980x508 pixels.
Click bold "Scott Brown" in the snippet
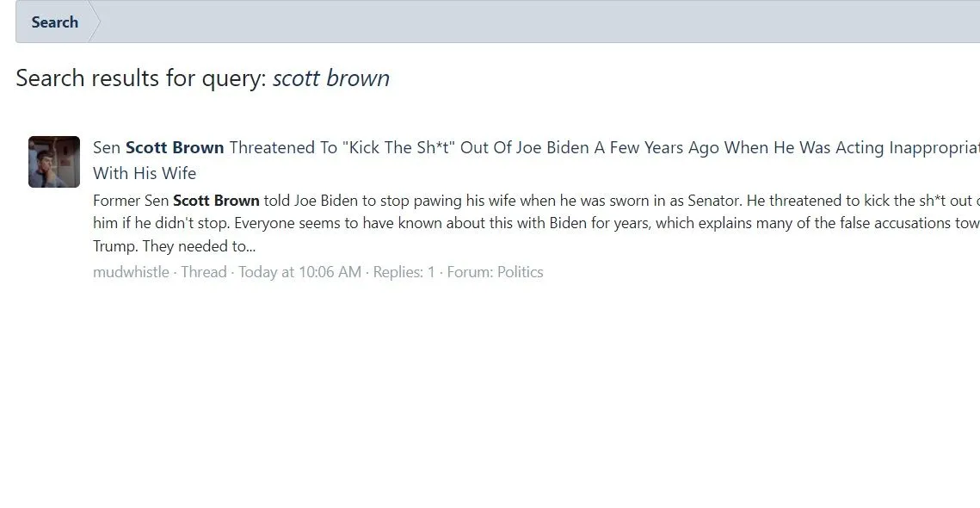(216, 201)
